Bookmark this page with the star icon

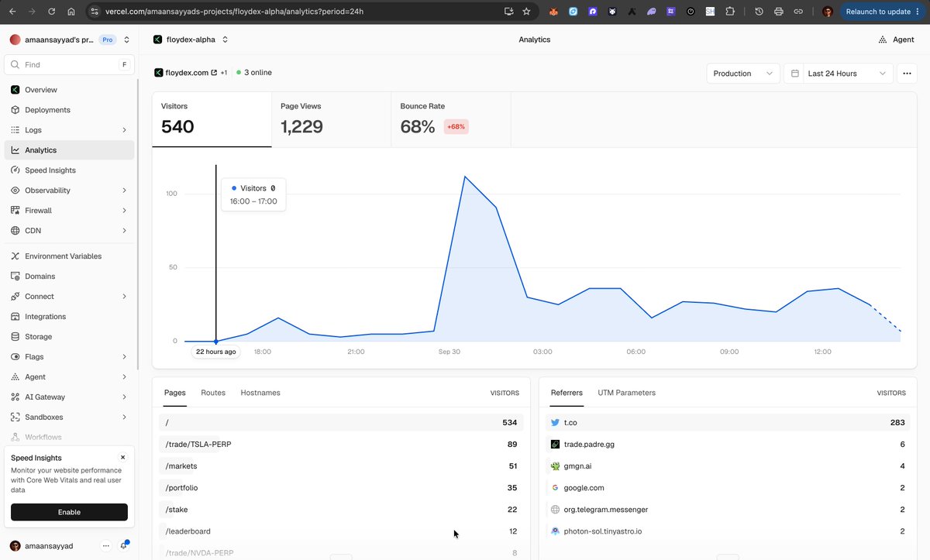(526, 12)
